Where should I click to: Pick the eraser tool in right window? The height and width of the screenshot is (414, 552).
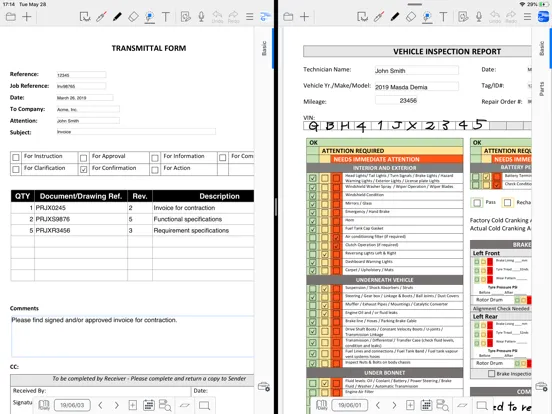tap(411, 17)
